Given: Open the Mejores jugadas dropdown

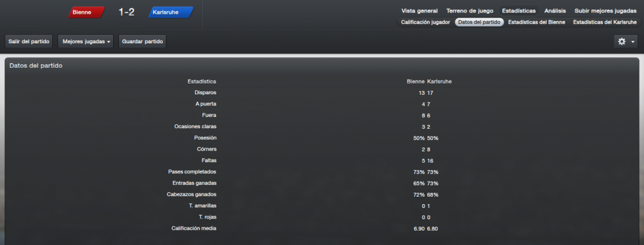Looking at the screenshot, I should 86,41.
